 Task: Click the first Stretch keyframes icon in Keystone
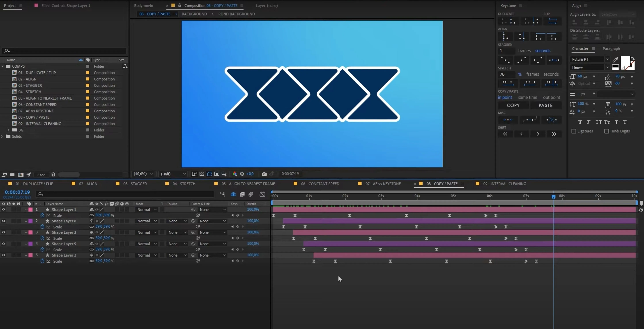(508, 83)
